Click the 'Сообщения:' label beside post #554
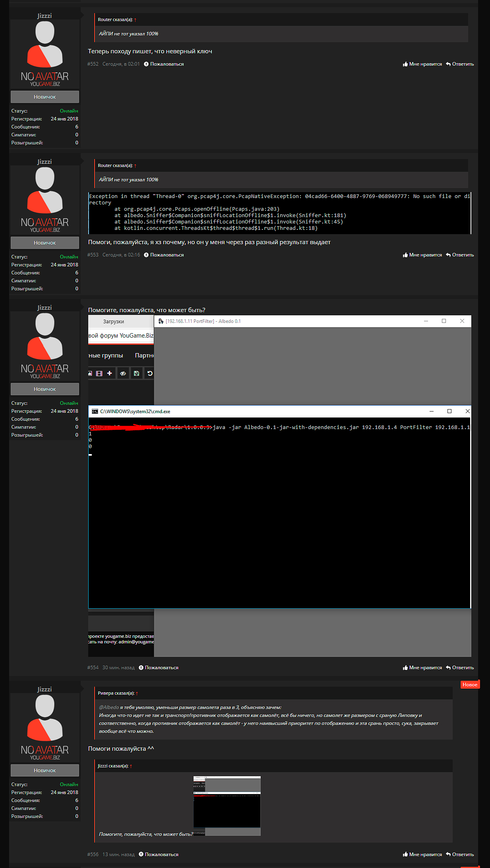The image size is (490, 868). [x=25, y=419]
